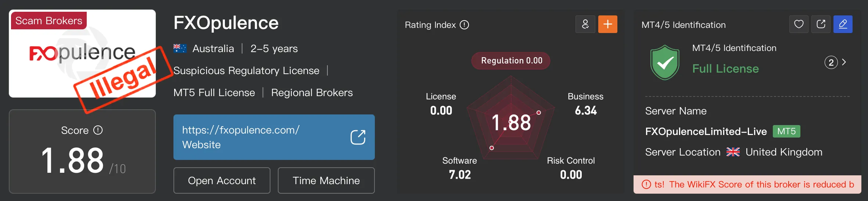Click the Full License text

pyautogui.click(x=725, y=69)
